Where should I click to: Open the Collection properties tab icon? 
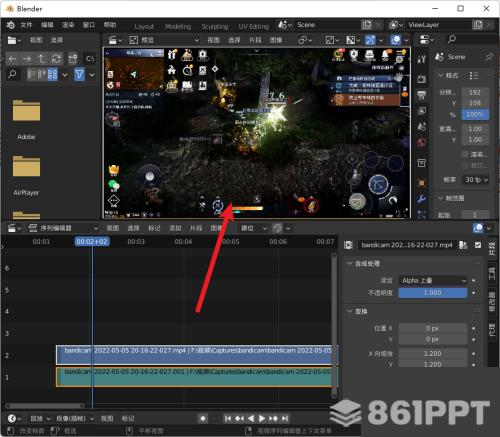pyautogui.click(x=421, y=163)
